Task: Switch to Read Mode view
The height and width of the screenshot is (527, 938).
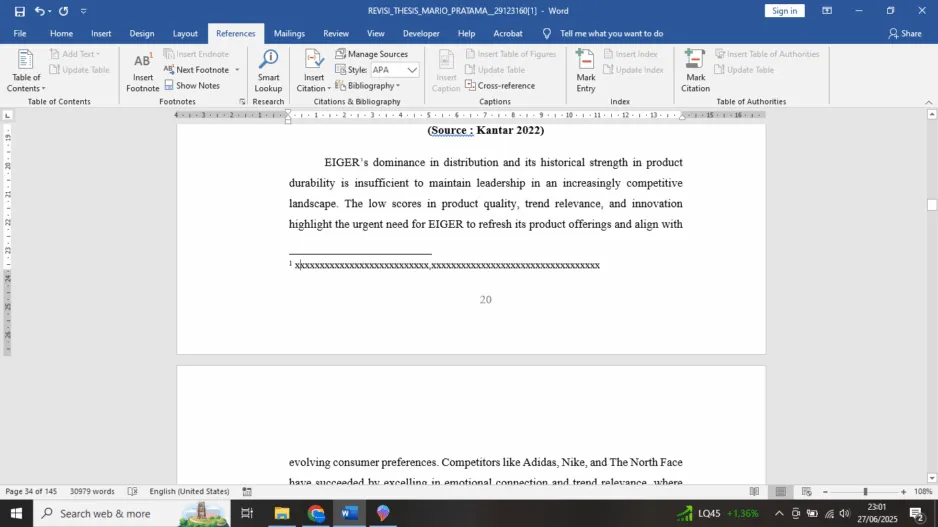Action: (754, 491)
